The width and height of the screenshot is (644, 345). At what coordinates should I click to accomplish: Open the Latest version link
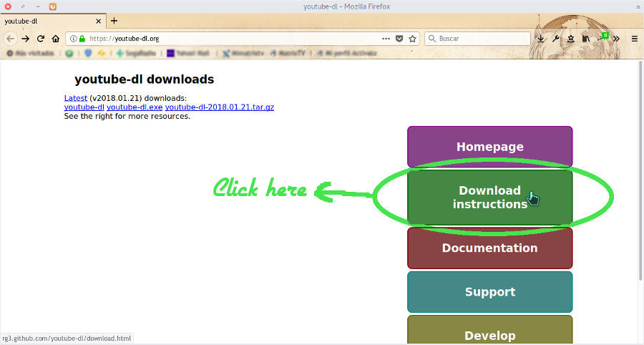tap(76, 98)
